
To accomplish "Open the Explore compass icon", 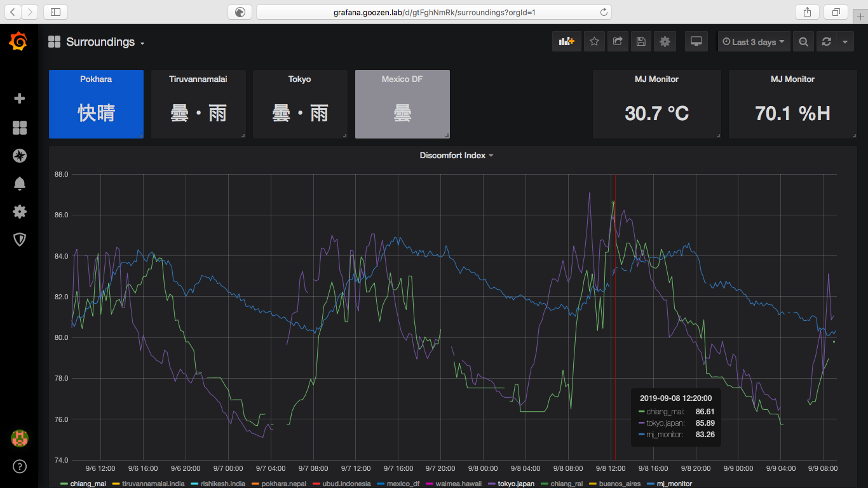I will [x=19, y=156].
